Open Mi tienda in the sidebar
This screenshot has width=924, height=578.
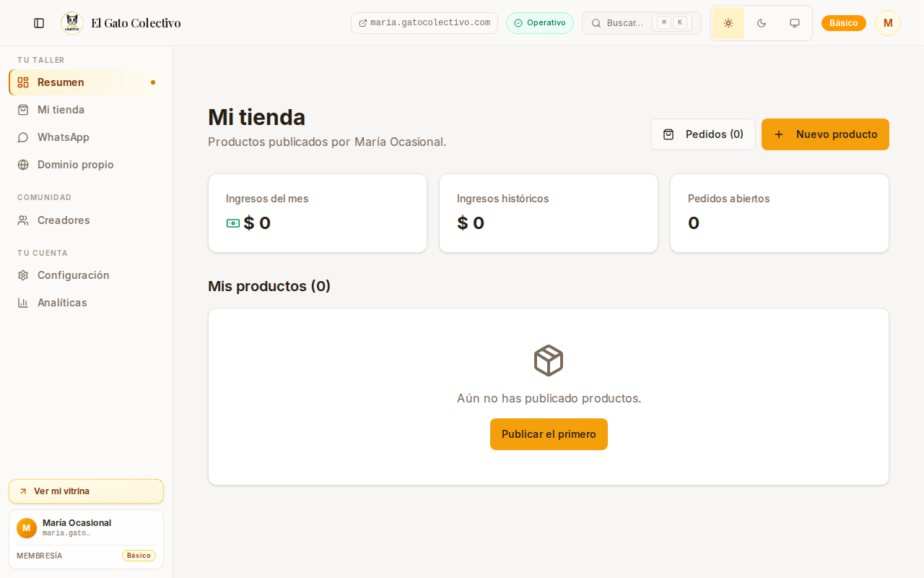point(86,110)
